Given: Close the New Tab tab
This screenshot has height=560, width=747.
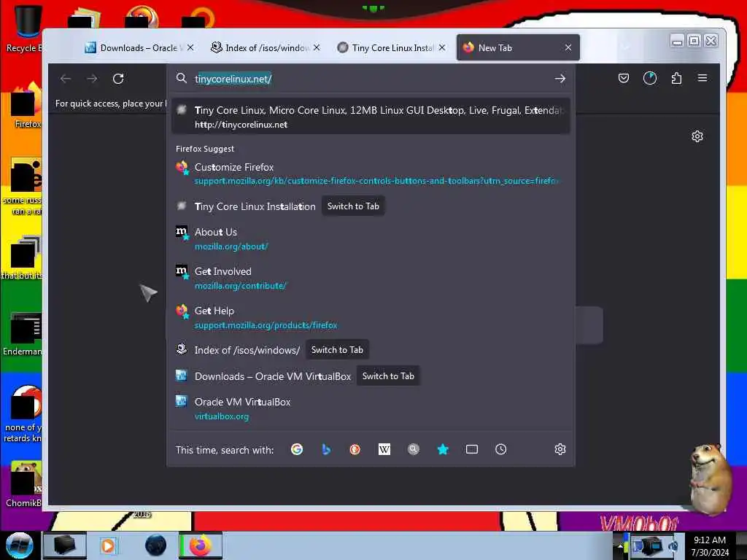Looking at the screenshot, I should [x=568, y=47].
